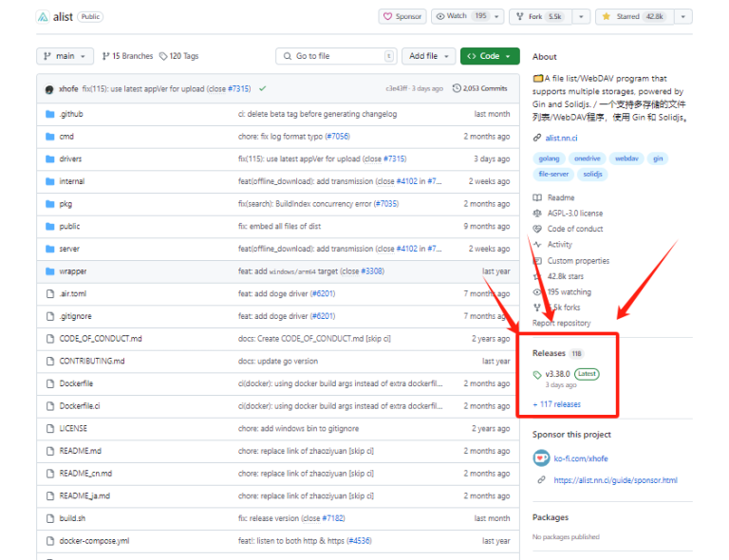Open the 120 Tags link
The height and width of the screenshot is (560, 729).
pos(178,56)
